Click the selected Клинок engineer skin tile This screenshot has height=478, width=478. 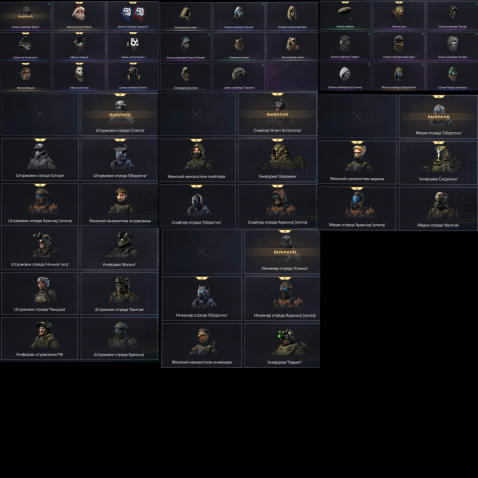pyautogui.click(x=282, y=251)
